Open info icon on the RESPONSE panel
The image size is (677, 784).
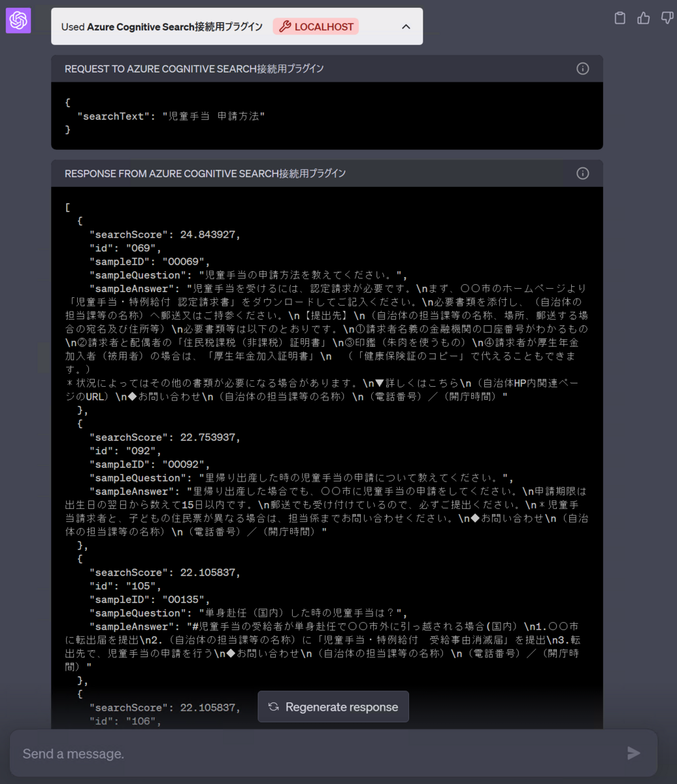coord(583,173)
